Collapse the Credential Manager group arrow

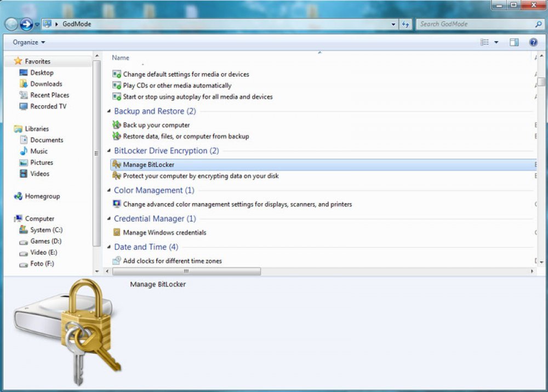(109, 218)
